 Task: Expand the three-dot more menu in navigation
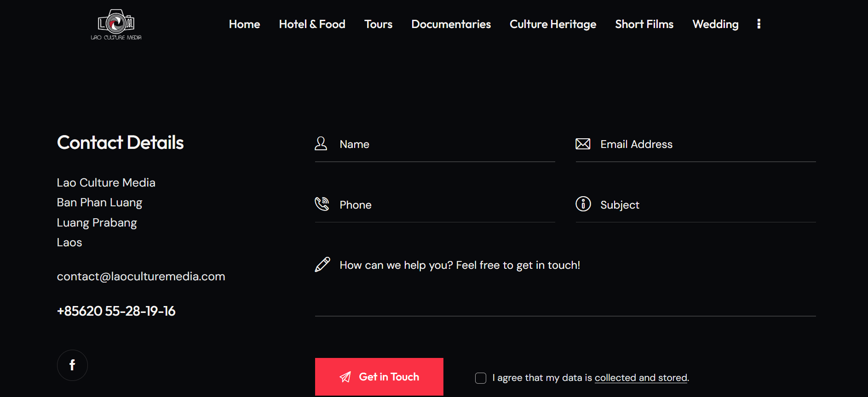click(x=759, y=24)
